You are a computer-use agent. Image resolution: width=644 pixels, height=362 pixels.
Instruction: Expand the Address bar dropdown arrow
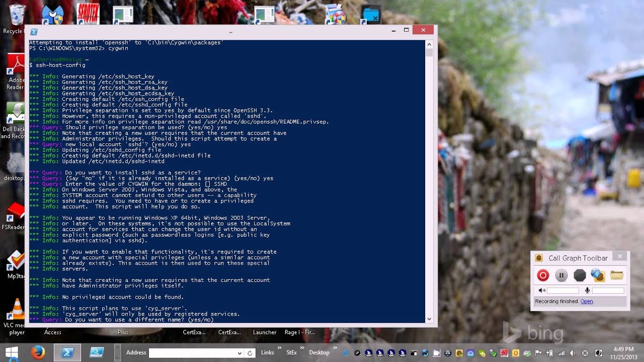239,353
